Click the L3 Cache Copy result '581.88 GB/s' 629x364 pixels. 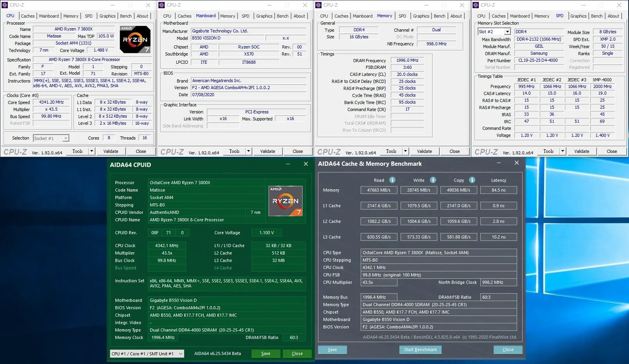tap(459, 237)
